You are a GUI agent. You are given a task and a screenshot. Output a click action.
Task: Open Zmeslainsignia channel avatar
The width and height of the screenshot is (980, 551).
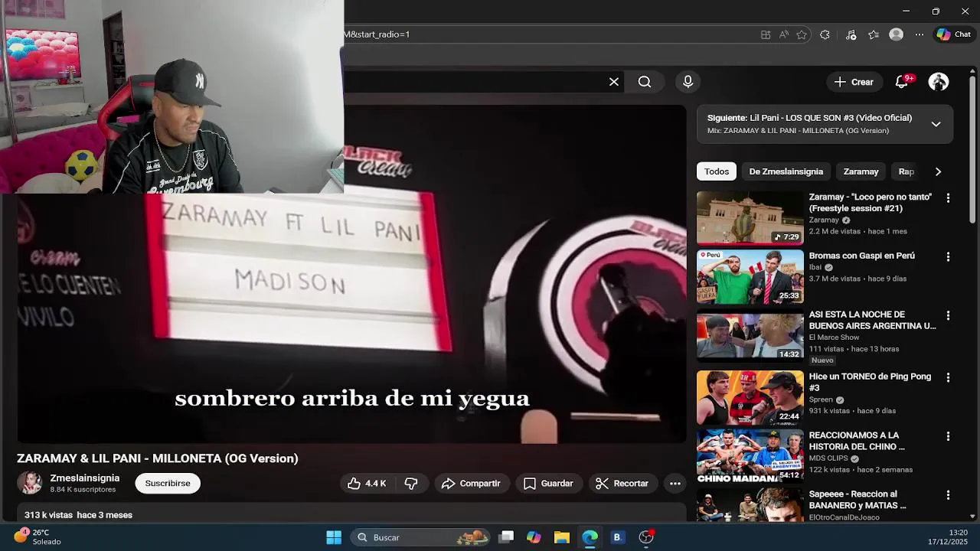click(x=30, y=483)
